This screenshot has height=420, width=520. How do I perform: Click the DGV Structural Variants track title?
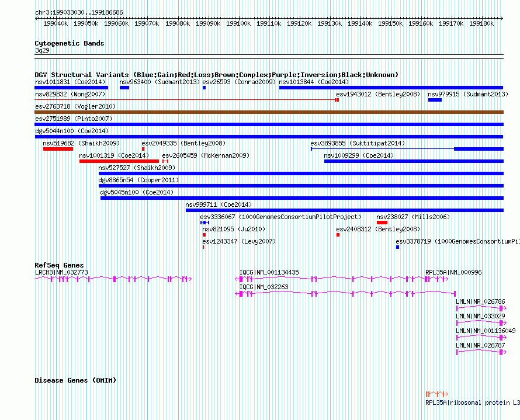click(x=217, y=75)
